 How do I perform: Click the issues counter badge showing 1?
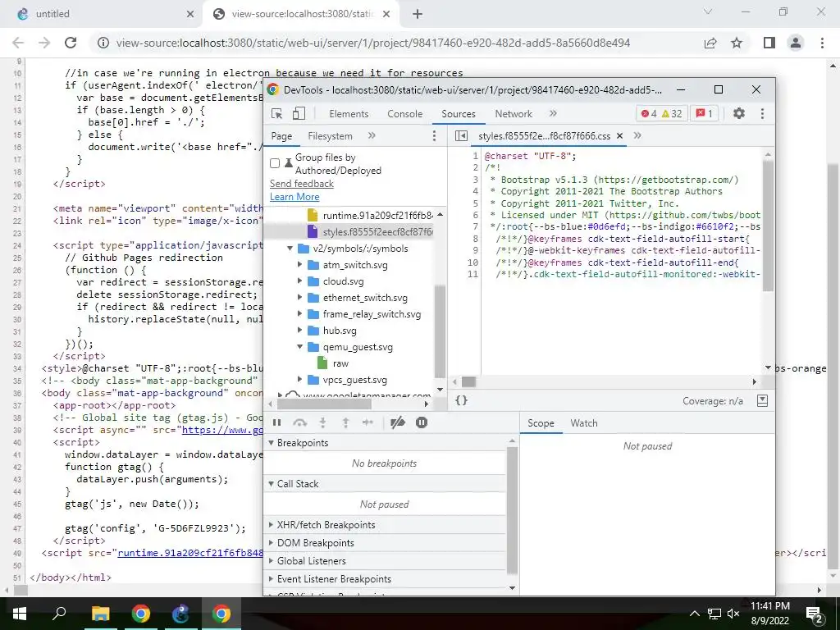point(704,113)
